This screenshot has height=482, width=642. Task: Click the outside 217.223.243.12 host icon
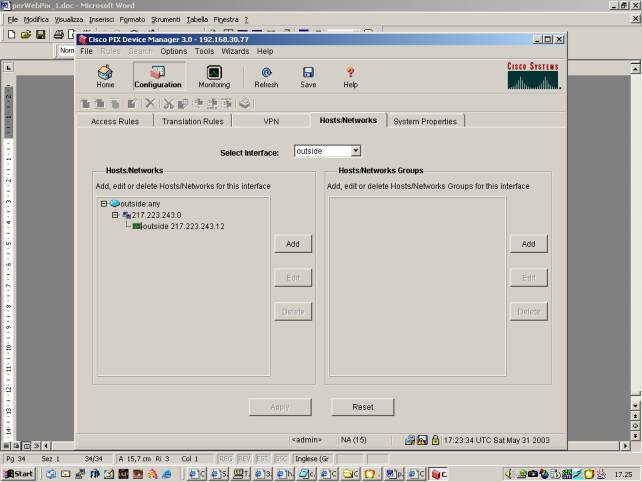pos(137,226)
